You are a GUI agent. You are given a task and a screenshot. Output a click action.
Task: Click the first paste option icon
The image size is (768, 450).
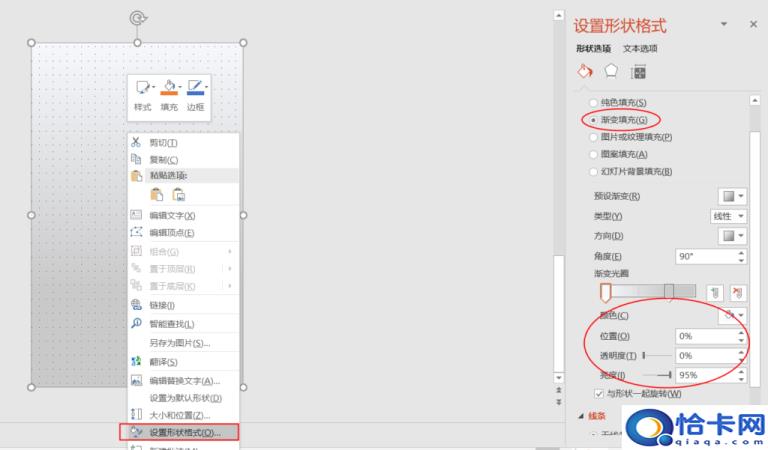pyautogui.click(x=156, y=194)
